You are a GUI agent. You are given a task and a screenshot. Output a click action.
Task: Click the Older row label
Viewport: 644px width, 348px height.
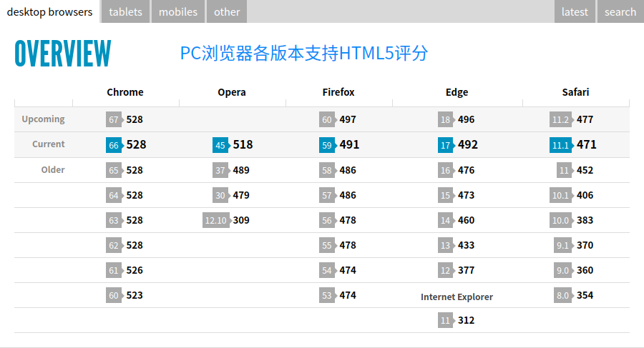pyautogui.click(x=53, y=169)
